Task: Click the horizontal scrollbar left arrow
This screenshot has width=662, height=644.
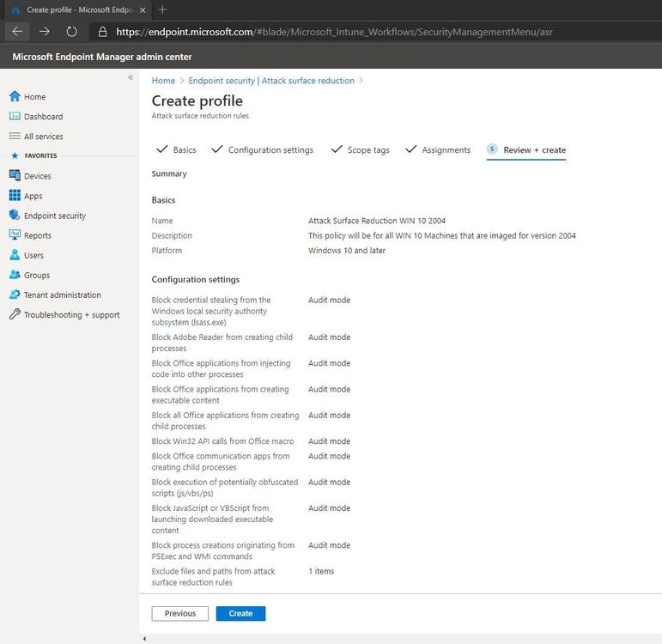Action: [x=144, y=639]
